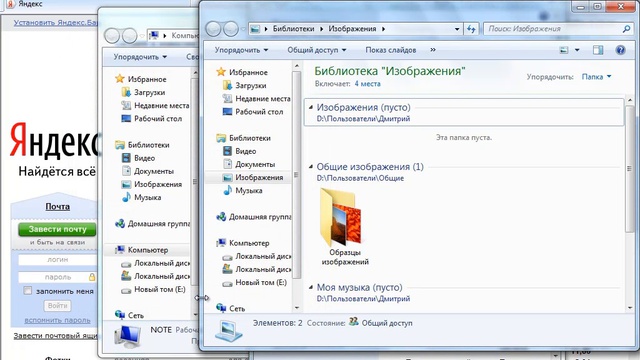The height and width of the screenshot is (360, 640).
Task: Open Музыка note icon in front window
Action: [x=227, y=190]
